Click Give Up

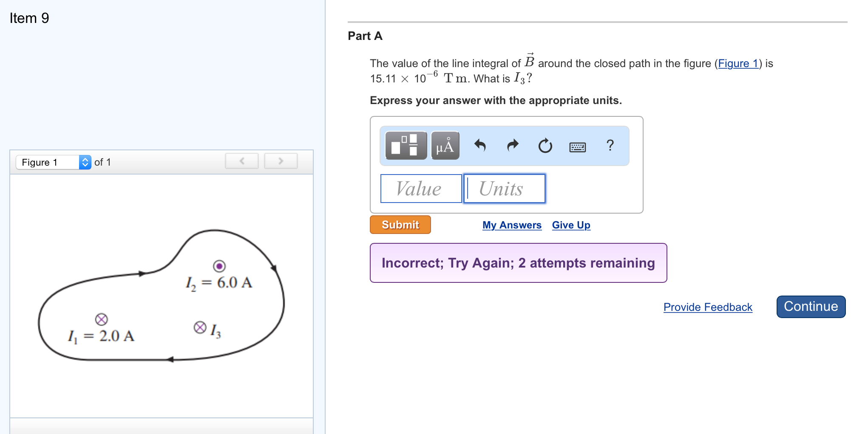(x=571, y=225)
